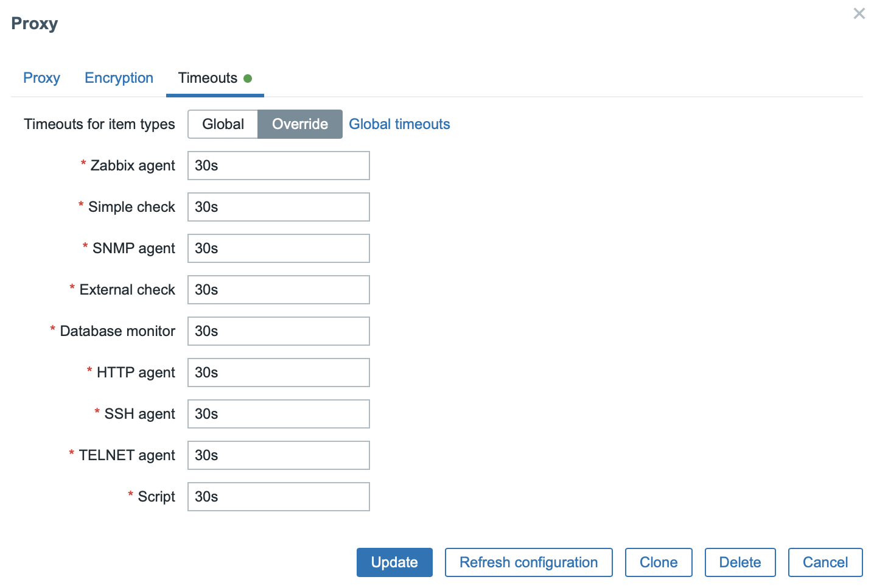This screenshot has width=874, height=588.
Task: Click the HTTP agent label
Action: pos(136,373)
